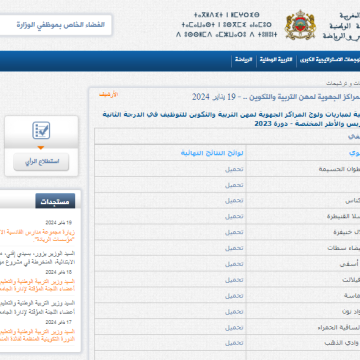Screen dimensions: 360x360
Task: Click تحميل link in the الحسيمة row
Action: tap(234, 169)
